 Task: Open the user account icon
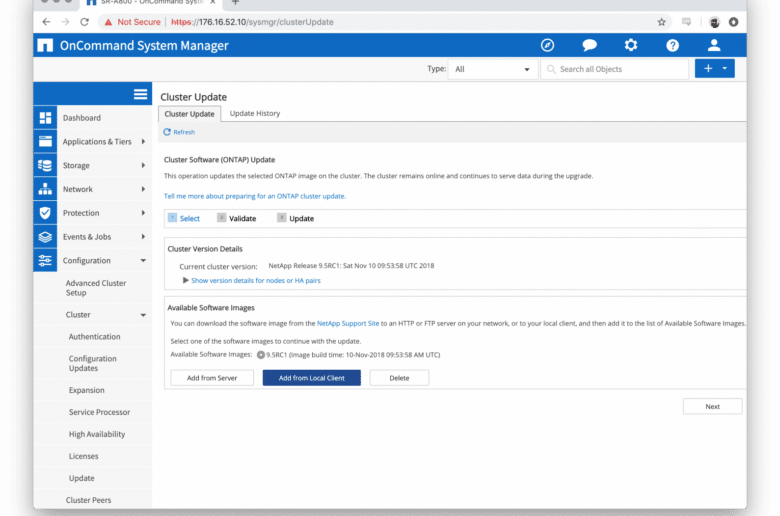pos(714,45)
